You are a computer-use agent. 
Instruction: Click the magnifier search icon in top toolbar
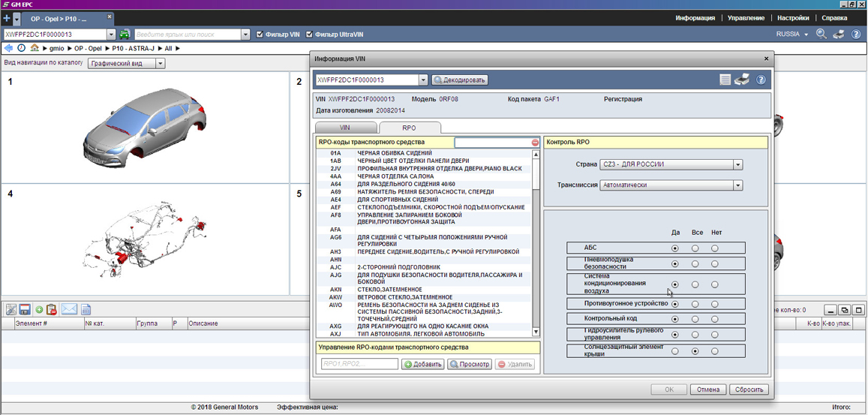click(821, 35)
